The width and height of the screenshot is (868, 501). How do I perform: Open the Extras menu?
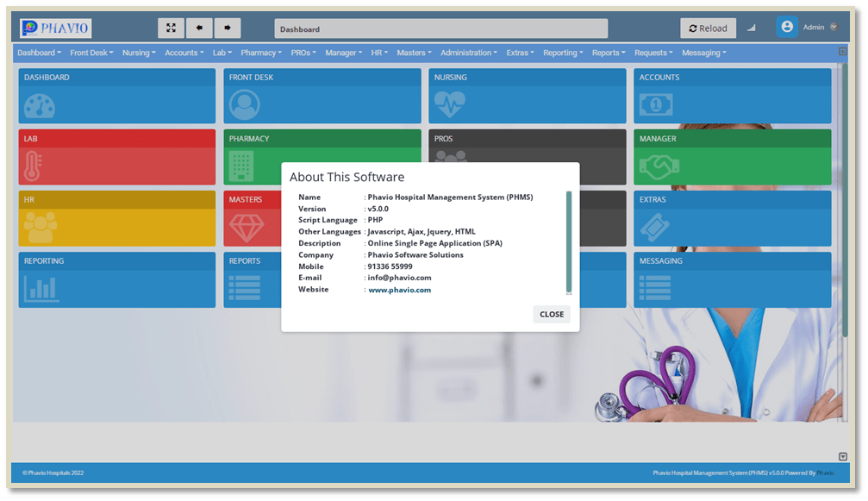(x=521, y=53)
